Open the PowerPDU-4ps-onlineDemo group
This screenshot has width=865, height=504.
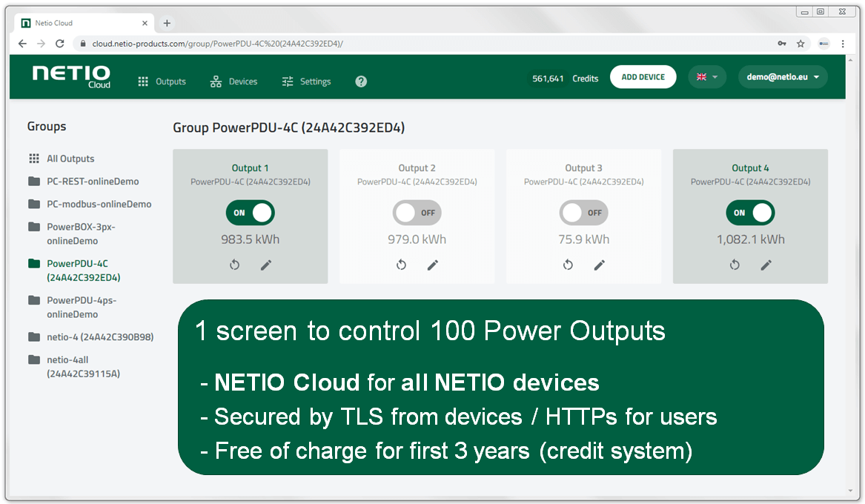73,307
